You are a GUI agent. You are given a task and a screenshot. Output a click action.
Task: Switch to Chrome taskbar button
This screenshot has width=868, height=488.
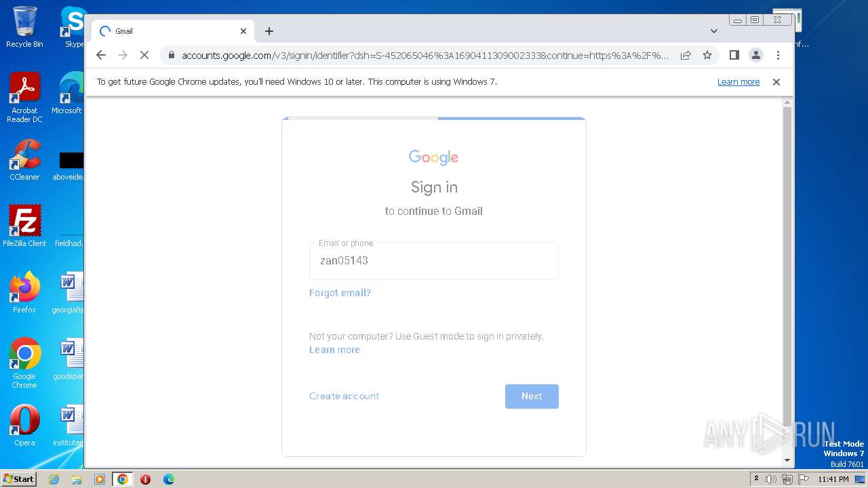coord(123,479)
